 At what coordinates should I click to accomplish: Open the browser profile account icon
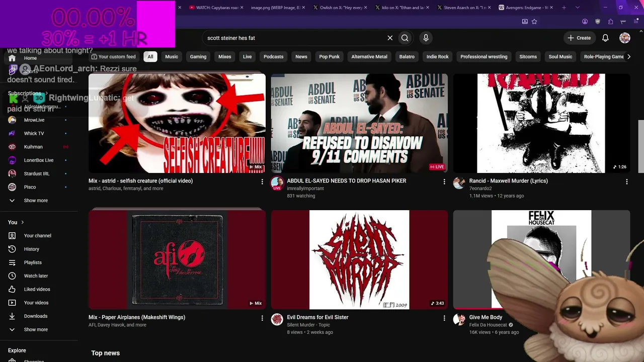(x=585, y=22)
